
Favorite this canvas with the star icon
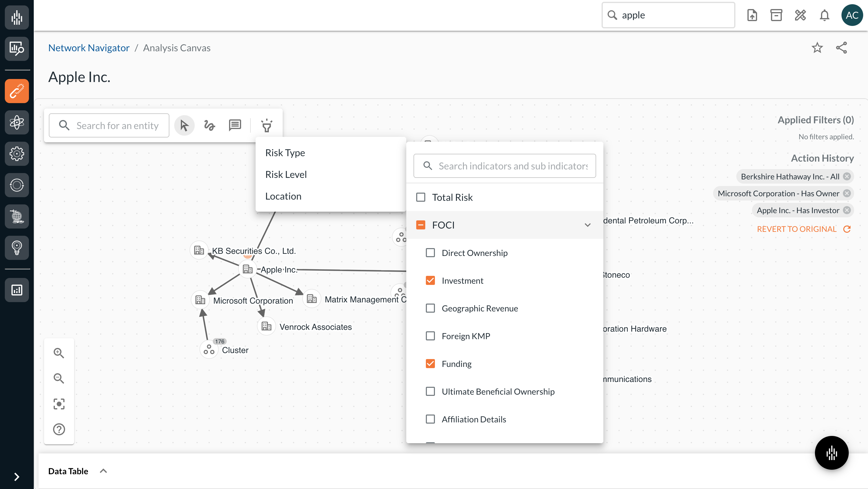click(817, 48)
